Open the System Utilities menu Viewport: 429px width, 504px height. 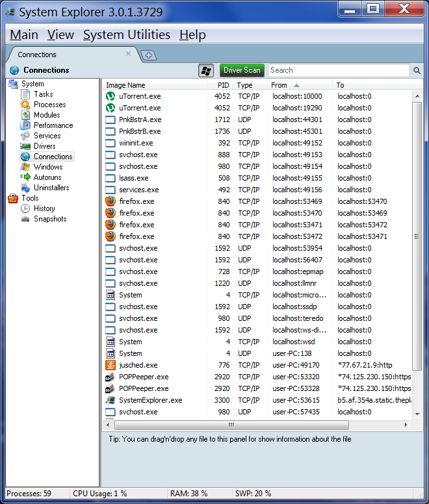click(x=126, y=34)
